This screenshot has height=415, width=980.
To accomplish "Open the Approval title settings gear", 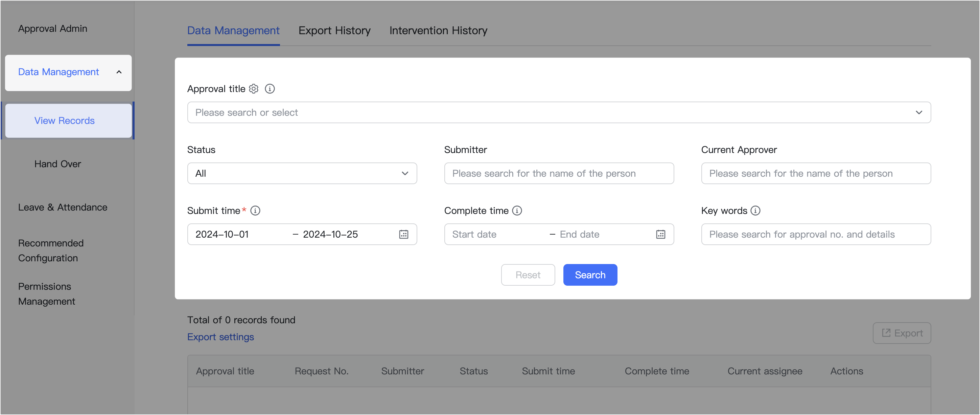I will [x=253, y=89].
